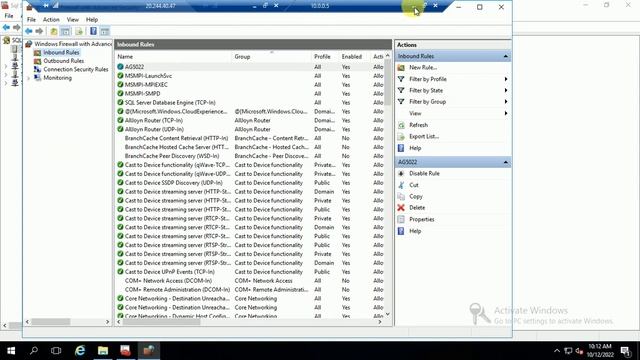Click New Rule... in Actions pane
Image resolution: width=640 pixels, height=360 pixels.
[423, 67]
